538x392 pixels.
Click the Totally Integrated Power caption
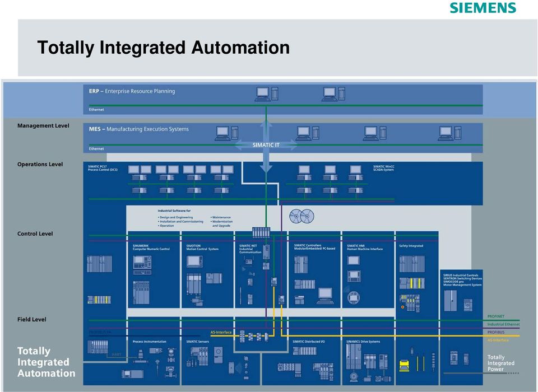pos(501,363)
